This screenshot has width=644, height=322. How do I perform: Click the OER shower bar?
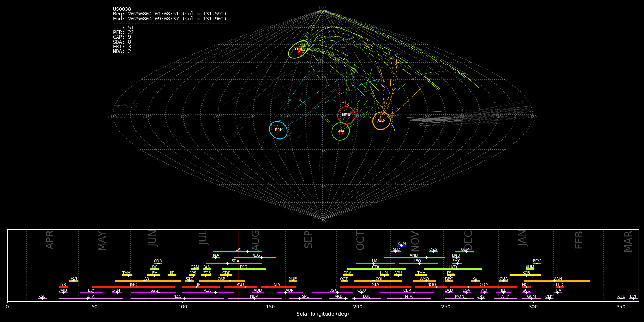pos(407,293)
